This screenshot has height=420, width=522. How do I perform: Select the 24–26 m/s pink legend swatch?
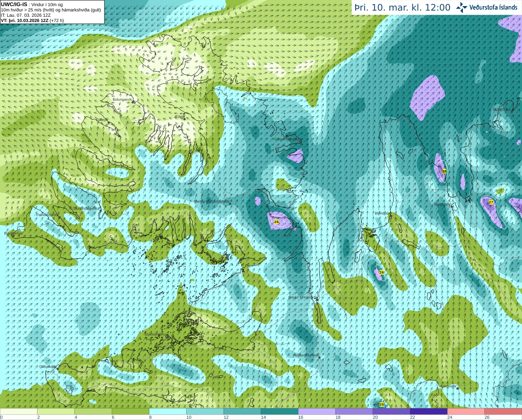click(466, 411)
